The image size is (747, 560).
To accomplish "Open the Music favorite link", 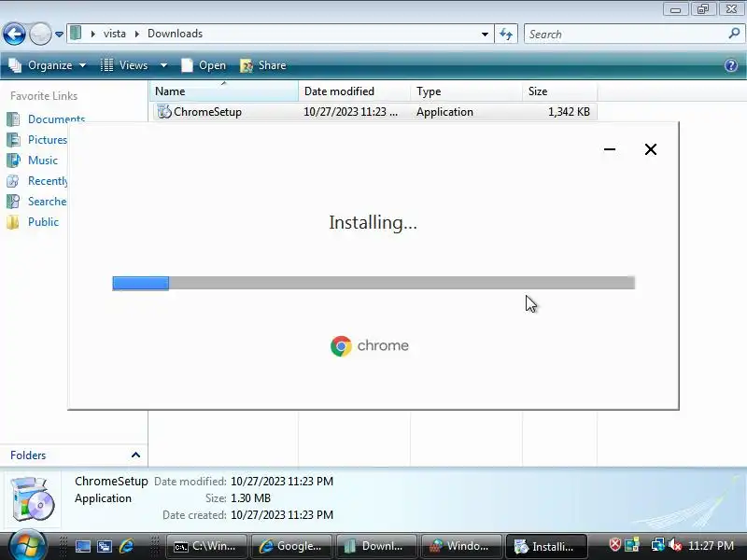I will pyautogui.click(x=43, y=160).
